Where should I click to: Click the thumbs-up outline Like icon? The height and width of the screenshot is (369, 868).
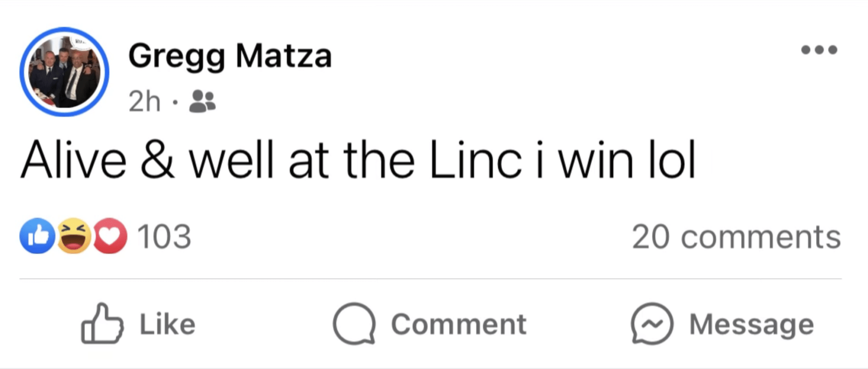[x=102, y=323]
